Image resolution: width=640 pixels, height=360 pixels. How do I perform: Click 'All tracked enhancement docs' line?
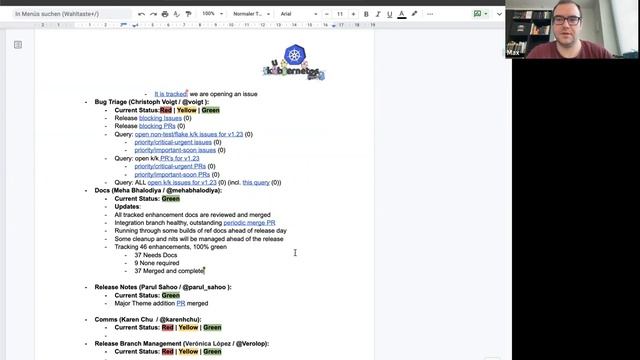tap(193, 215)
